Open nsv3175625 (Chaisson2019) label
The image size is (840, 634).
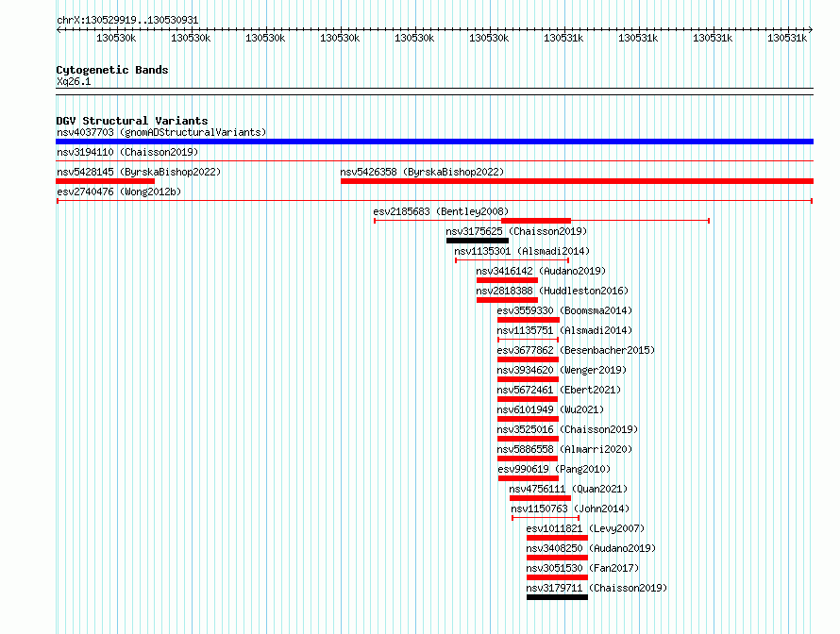tap(516, 231)
